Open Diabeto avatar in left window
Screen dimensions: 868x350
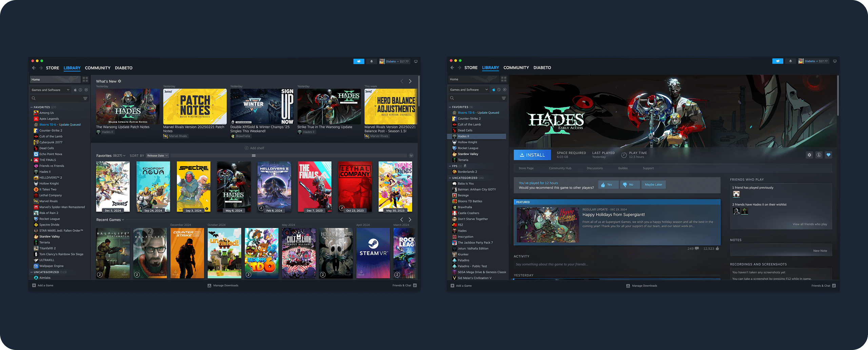coord(382,61)
